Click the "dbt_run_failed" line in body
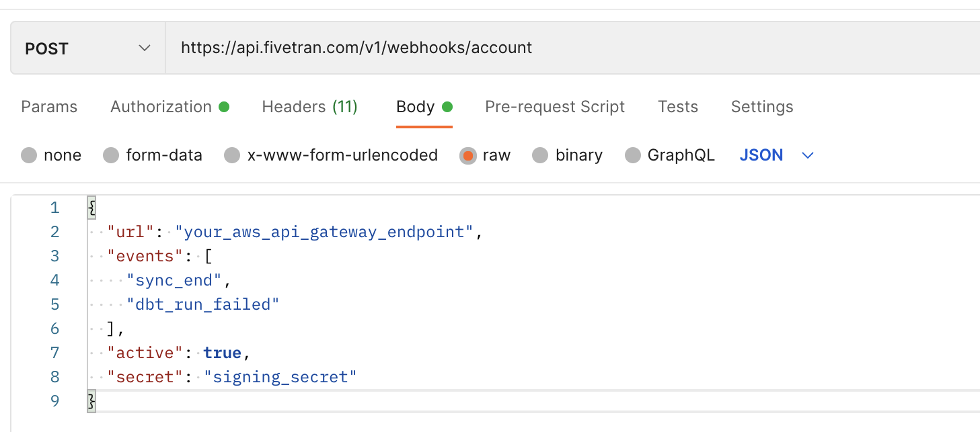The height and width of the screenshot is (432, 980). coord(202,304)
